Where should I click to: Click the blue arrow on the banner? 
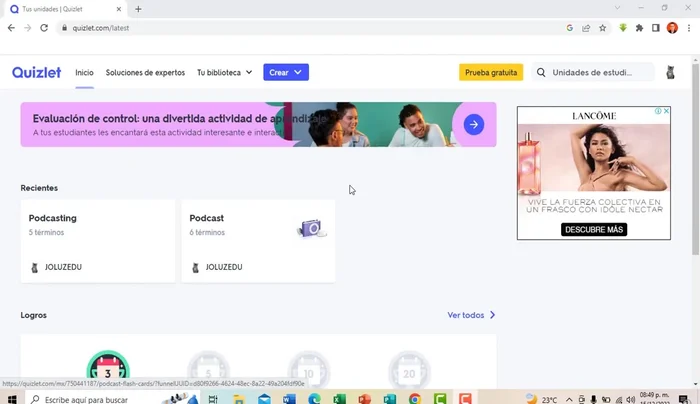[474, 125]
